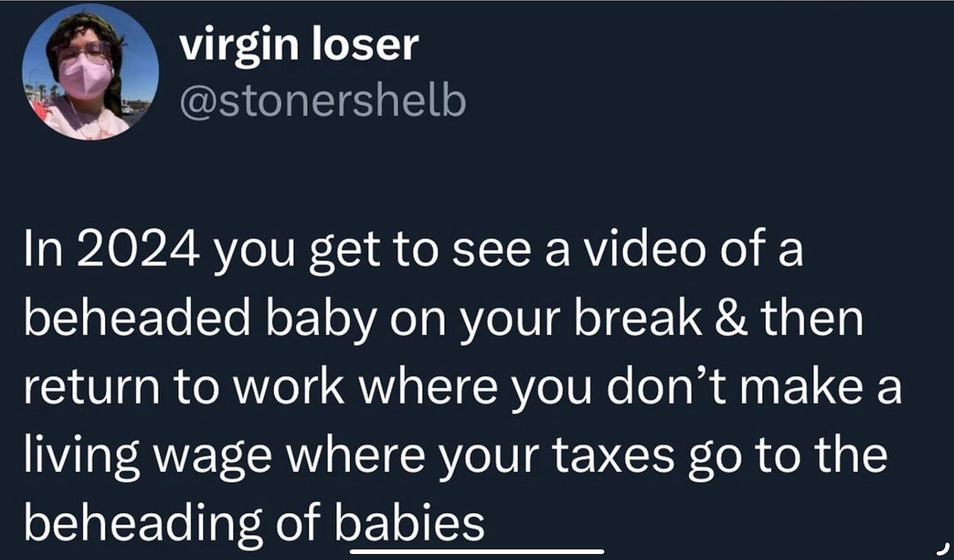
Task: Click the first line starting "In 2024"
Action: 414,250
